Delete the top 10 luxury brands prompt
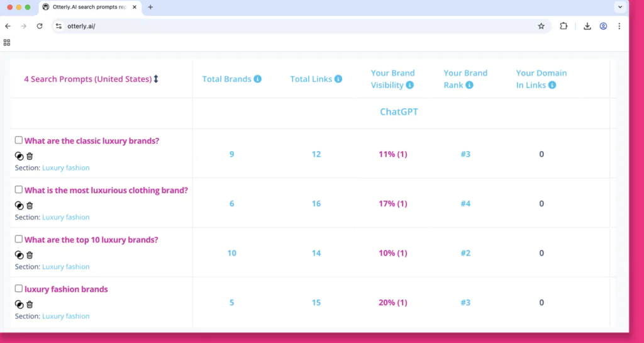This screenshot has height=343, width=644. click(30, 255)
